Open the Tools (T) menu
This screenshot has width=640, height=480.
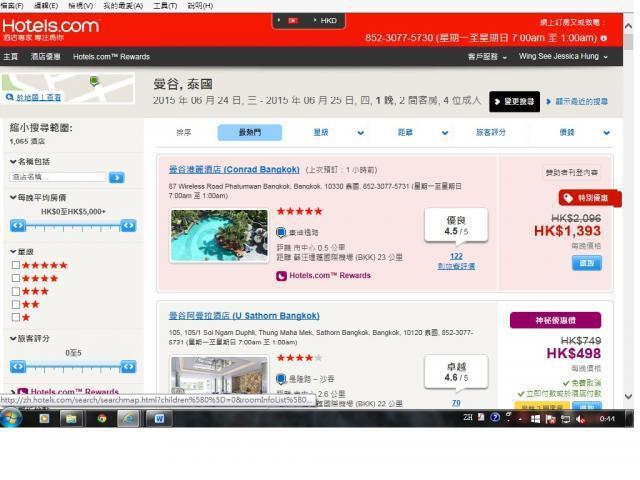[x=165, y=6]
